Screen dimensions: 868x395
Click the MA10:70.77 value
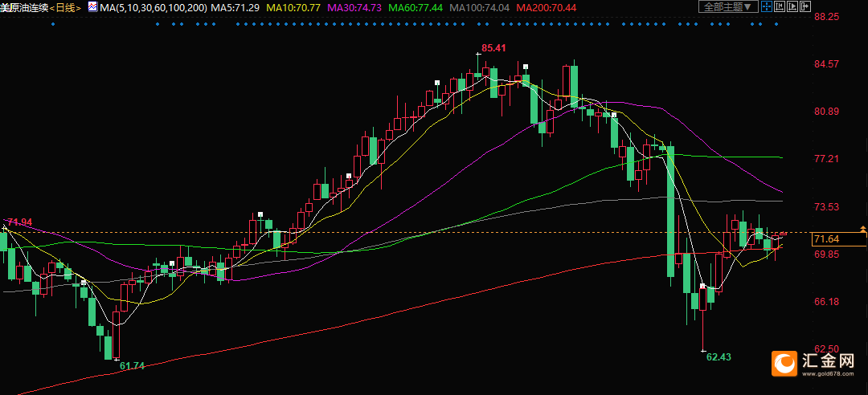click(x=295, y=7)
